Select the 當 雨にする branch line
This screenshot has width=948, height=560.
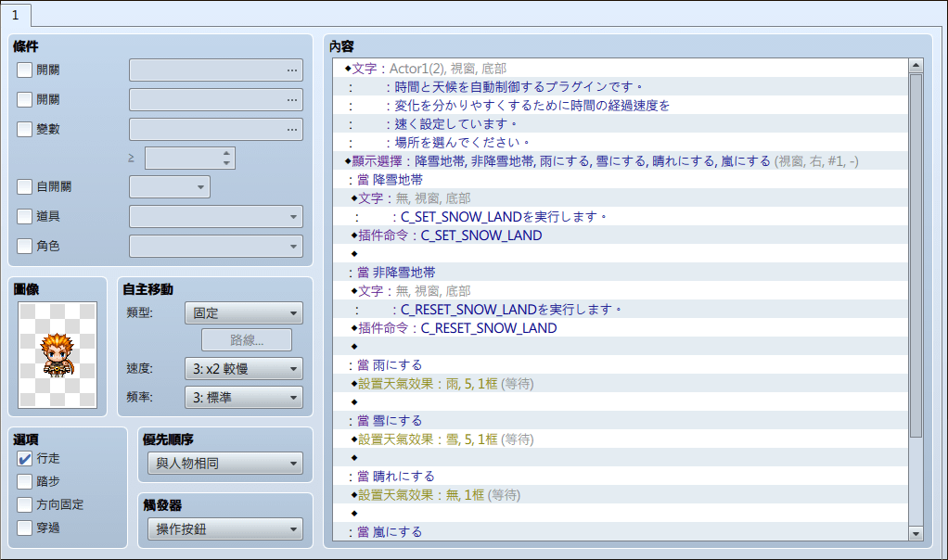click(x=621, y=365)
